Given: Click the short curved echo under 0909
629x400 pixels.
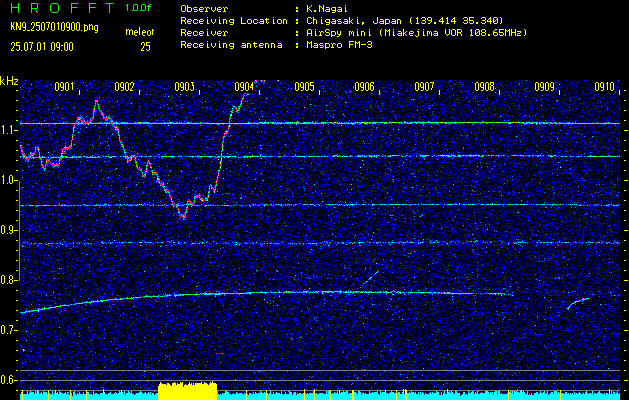Looking at the screenshot, I should [578, 303].
